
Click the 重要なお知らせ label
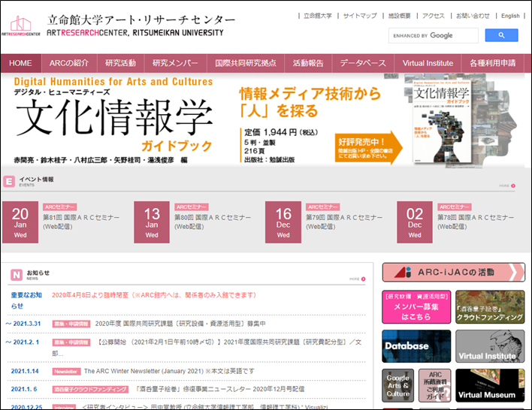click(26, 300)
